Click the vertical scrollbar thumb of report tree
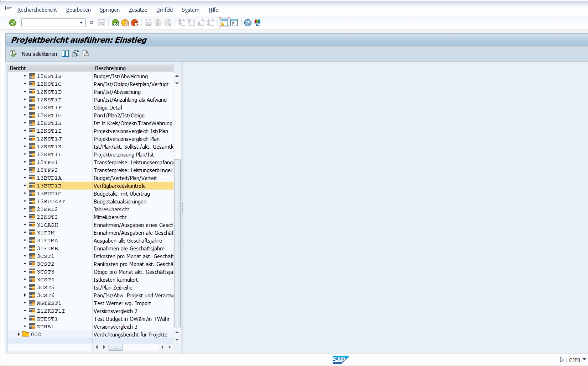The height and width of the screenshot is (366, 588). click(x=177, y=243)
